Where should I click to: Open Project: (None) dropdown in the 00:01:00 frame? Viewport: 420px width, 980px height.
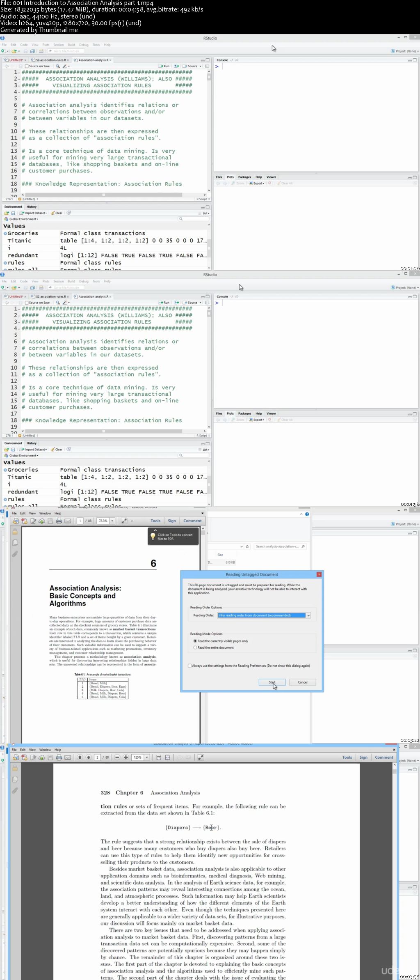coord(405,51)
